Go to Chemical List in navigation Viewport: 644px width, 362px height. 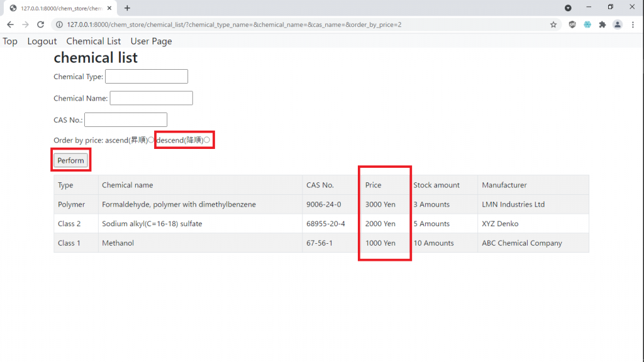tap(94, 41)
